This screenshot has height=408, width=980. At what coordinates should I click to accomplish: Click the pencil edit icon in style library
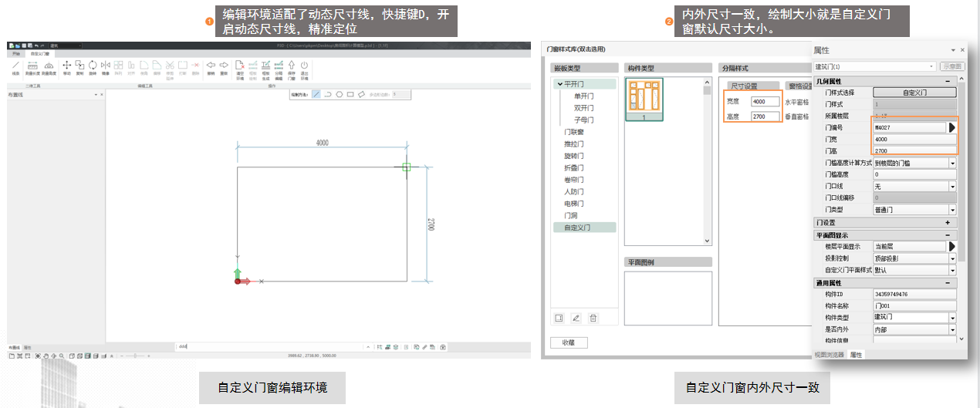(576, 318)
